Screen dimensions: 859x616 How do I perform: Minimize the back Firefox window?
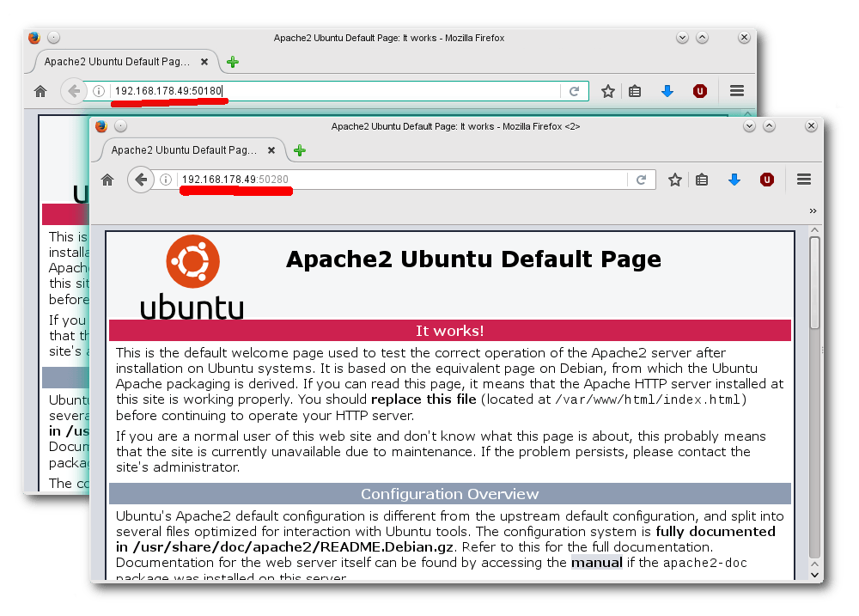682,37
